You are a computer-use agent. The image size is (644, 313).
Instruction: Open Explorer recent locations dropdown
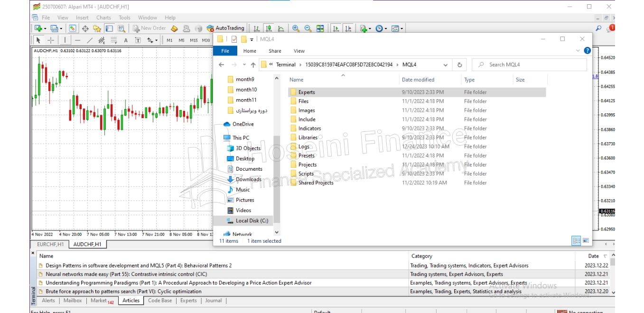(x=244, y=64)
